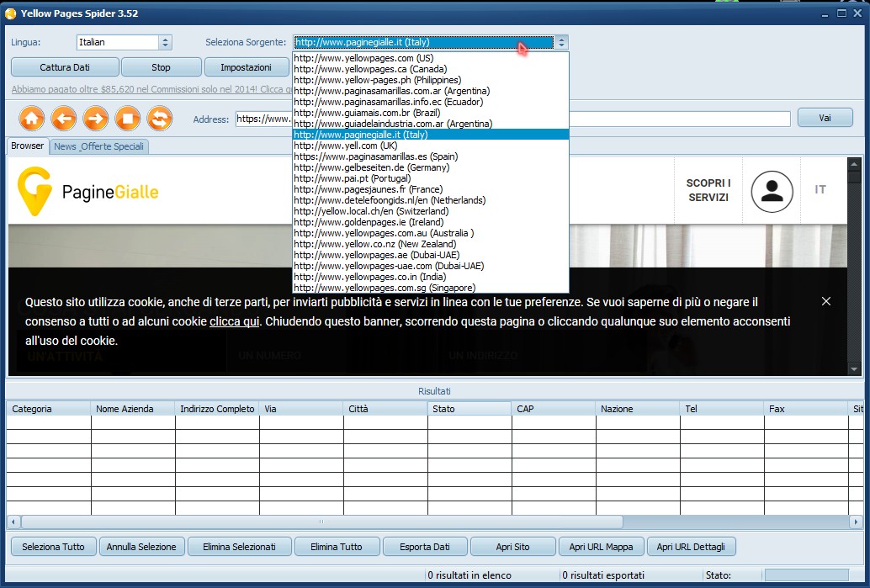This screenshot has height=588, width=870.
Task: Click the Tel column header
Action: pyautogui.click(x=722, y=409)
